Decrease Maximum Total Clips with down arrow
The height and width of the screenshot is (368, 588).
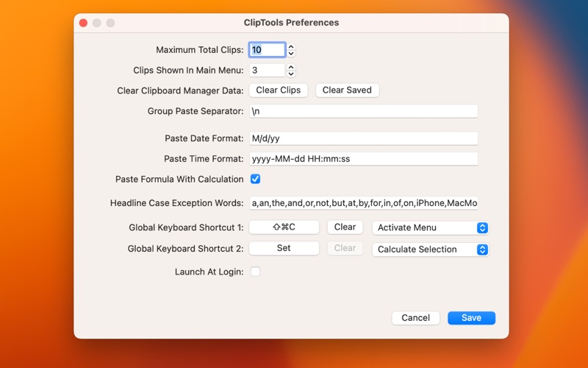291,53
